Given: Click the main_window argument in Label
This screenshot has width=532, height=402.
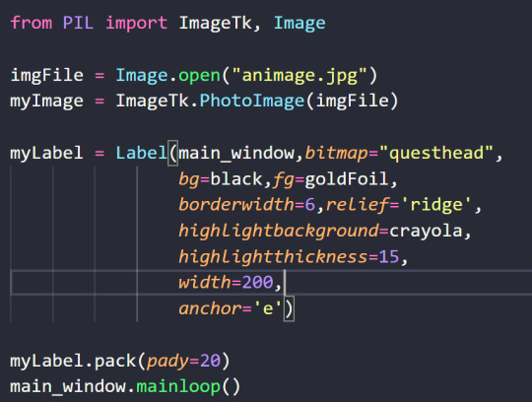Looking at the screenshot, I should tap(236, 154).
